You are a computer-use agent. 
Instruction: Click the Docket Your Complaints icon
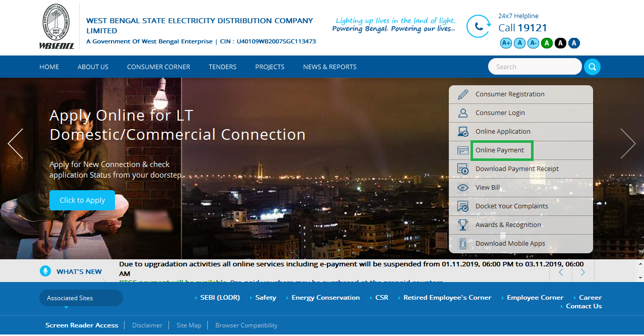click(x=462, y=206)
